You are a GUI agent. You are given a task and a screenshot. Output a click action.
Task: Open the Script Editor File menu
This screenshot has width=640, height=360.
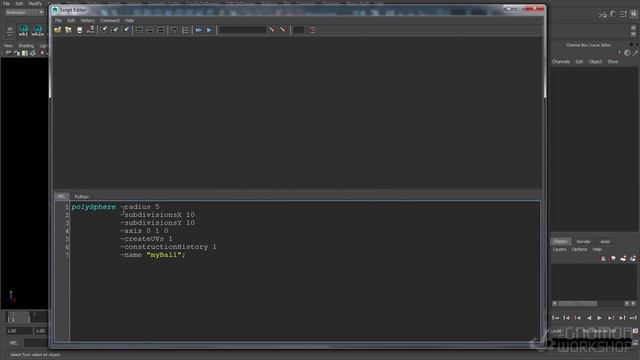[58, 20]
